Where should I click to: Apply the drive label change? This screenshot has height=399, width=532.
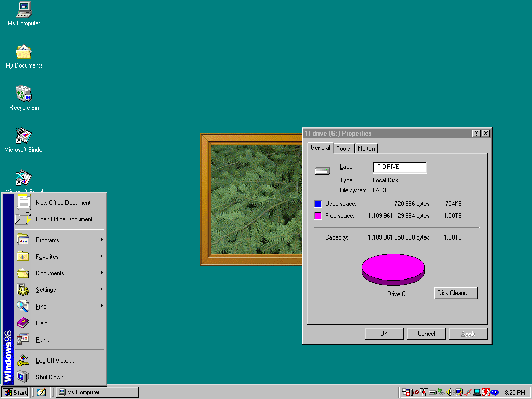coord(467,333)
